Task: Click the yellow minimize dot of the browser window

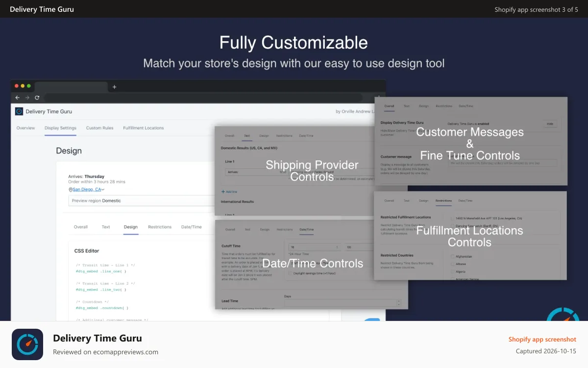Action: tap(23, 86)
